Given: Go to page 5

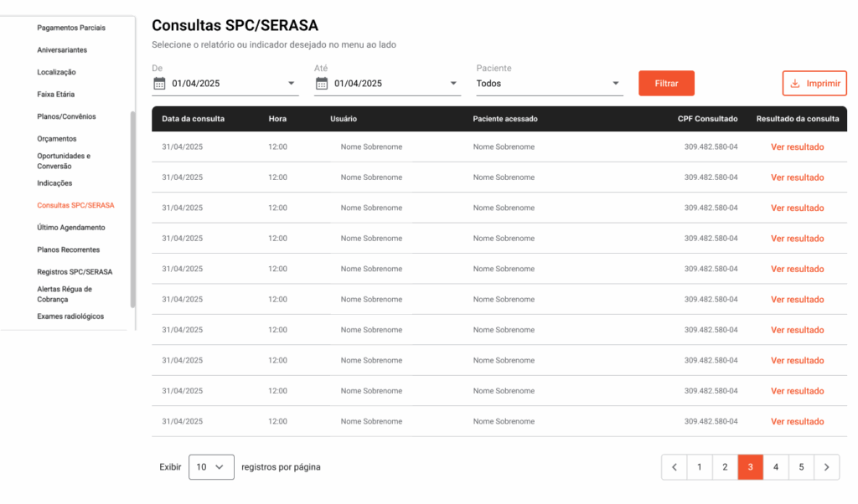Looking at the screenshot, I should pyautogui.click(x=801, y=467).
